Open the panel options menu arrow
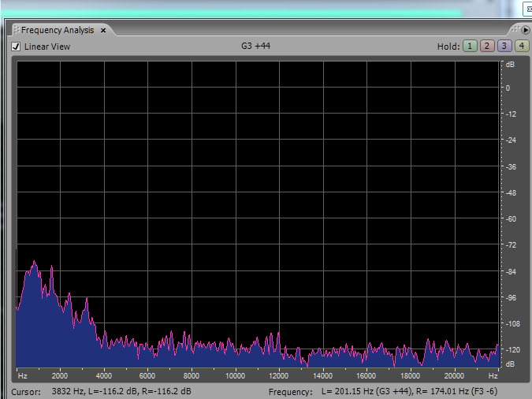 (526, 30)
